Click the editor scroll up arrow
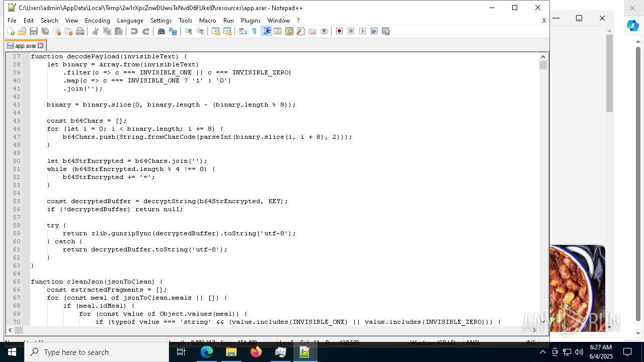Viewport: 644px width, 362px height. [543, 56]
